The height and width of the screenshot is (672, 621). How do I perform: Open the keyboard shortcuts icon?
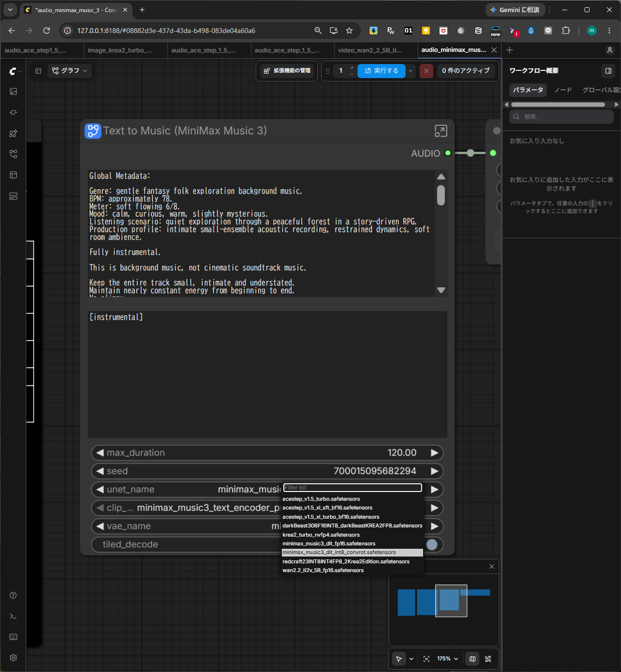[x=13, y=637]
